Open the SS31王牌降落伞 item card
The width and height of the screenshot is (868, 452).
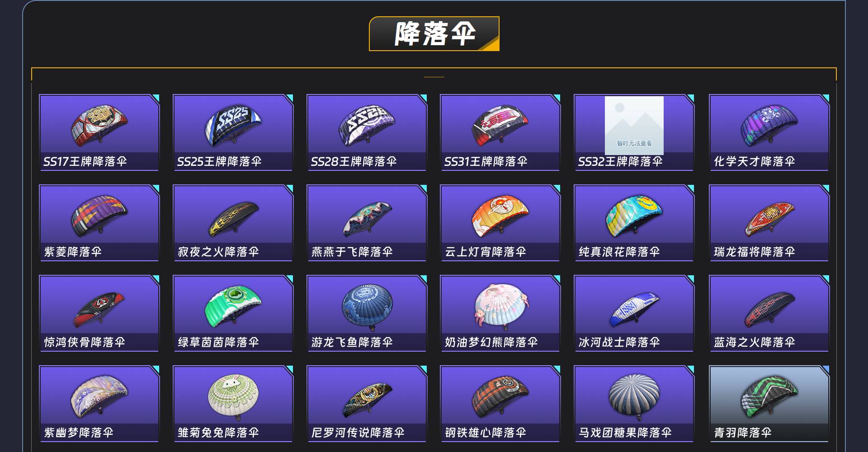500,132
